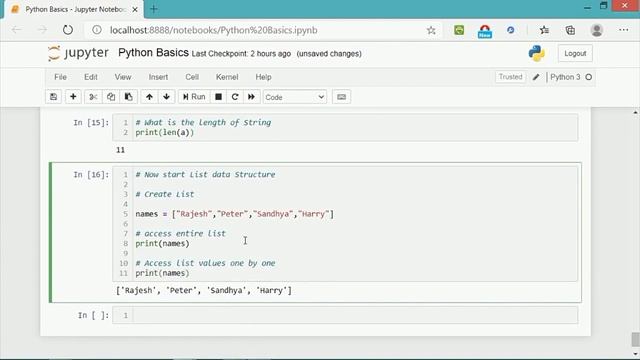Click the comment '# Access list values one by one'
This screenshot has width=640, height=360.
click(x=205, y=263)
